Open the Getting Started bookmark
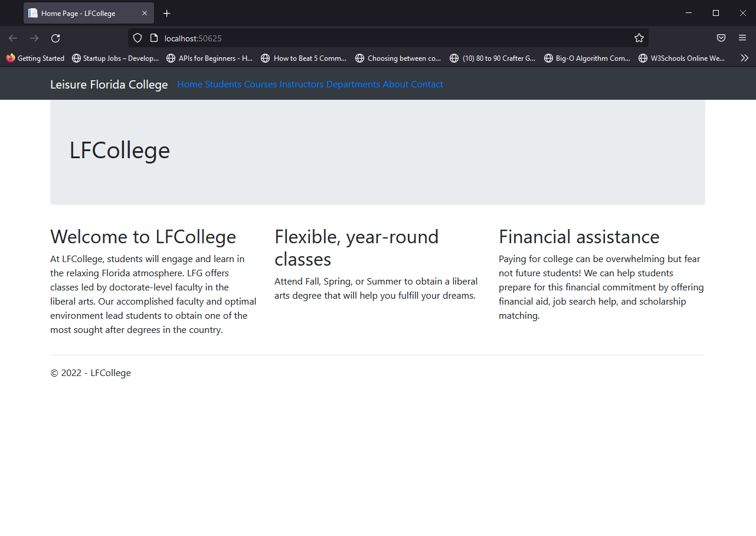The width and height of the screenshot is (756, 536). pyautogui.click(x=35, y=58)
